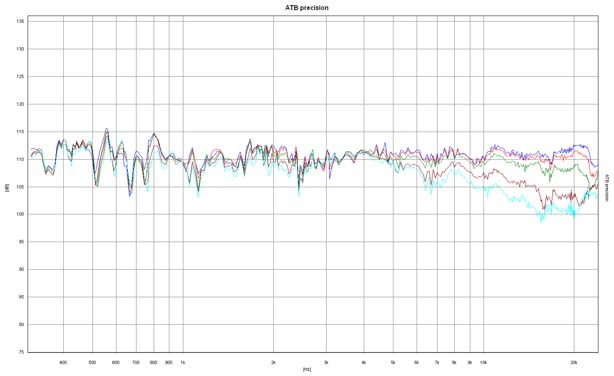Viewport: 614px width, 376px height.
Task: Click the 20k frequency axis label
Action: click(x=574, y=363)
